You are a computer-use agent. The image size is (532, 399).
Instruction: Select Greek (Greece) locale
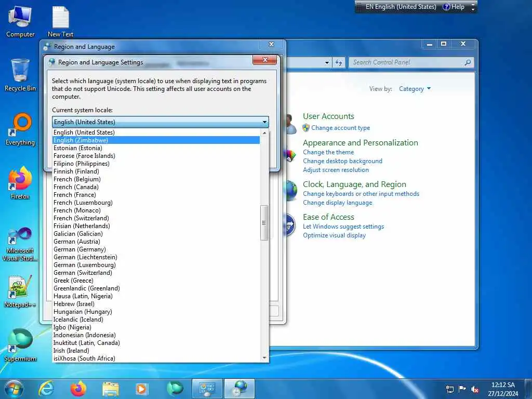pos(156,281)
